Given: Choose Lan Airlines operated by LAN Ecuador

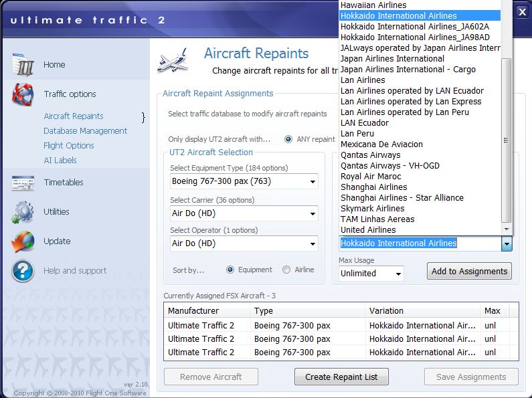Looking at the screenshot, I should pyautogui.click(x=420, y=91).
